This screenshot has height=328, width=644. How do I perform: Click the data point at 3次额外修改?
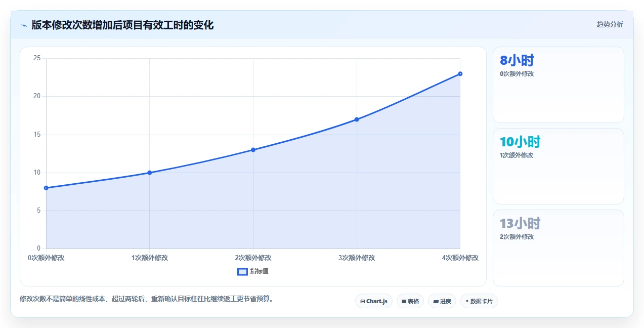tap(357, 119)
